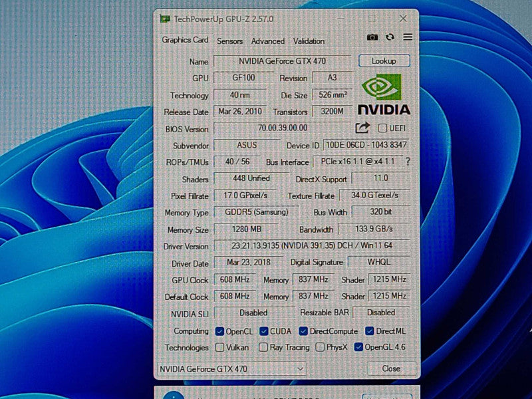Click the Technologies label text

pos(187,348)
